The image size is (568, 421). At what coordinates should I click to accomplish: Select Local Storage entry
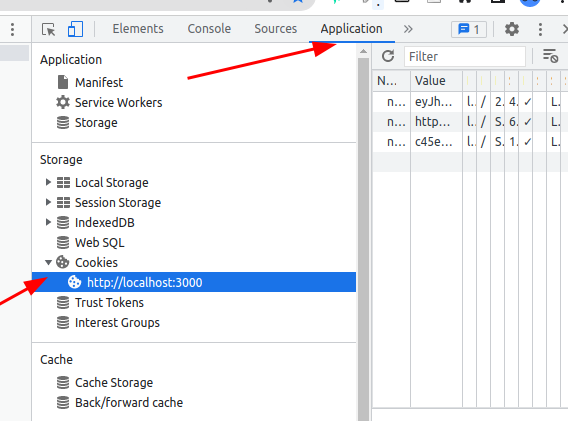112,183
